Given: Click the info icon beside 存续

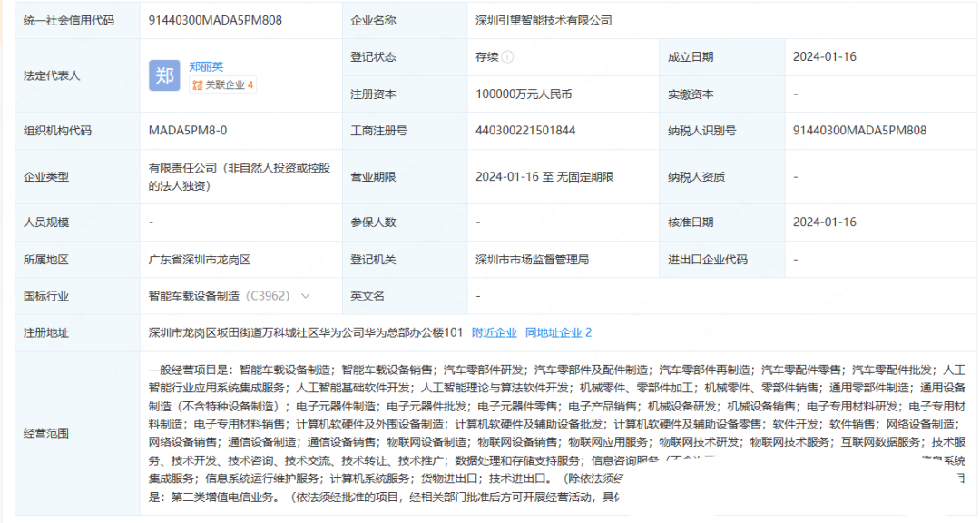Looking at the screenshot, I should [508, 57].
